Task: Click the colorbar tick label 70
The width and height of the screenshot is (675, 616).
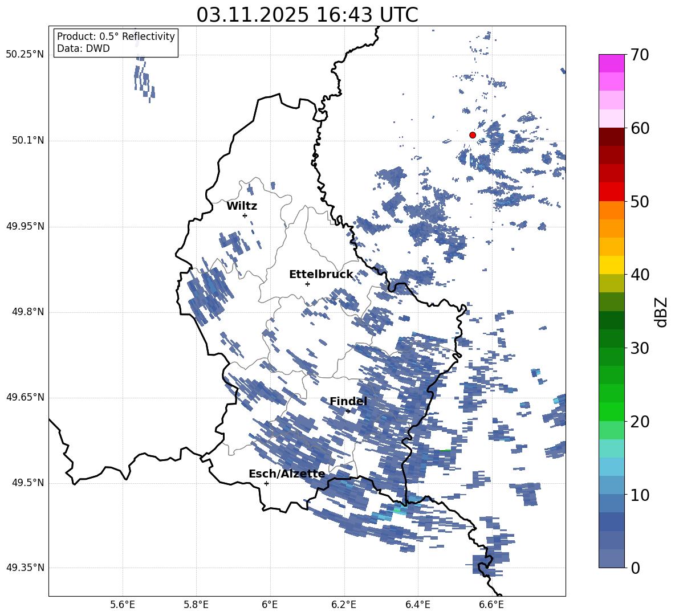Action: click(640, 55)
